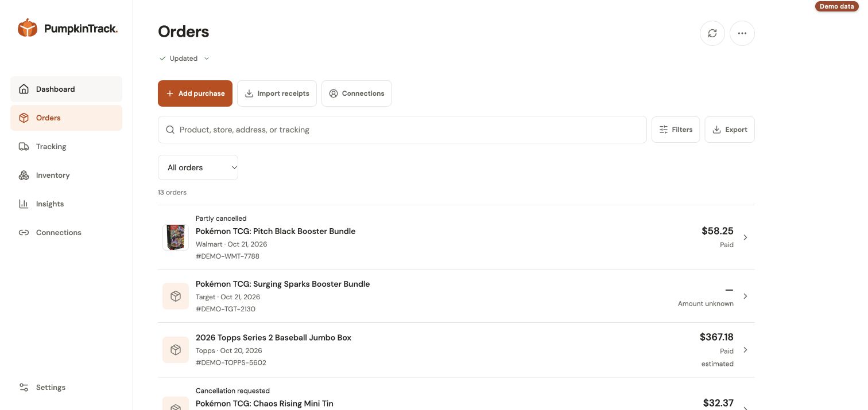
Task: Click the #DEMO-TOPPS-5602 order number
Action: click(231, 363)
